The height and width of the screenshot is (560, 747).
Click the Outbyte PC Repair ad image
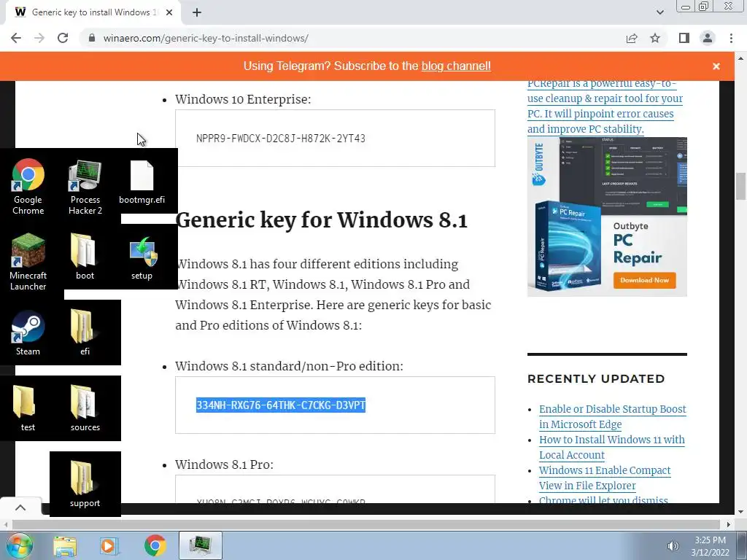point(607,217)
